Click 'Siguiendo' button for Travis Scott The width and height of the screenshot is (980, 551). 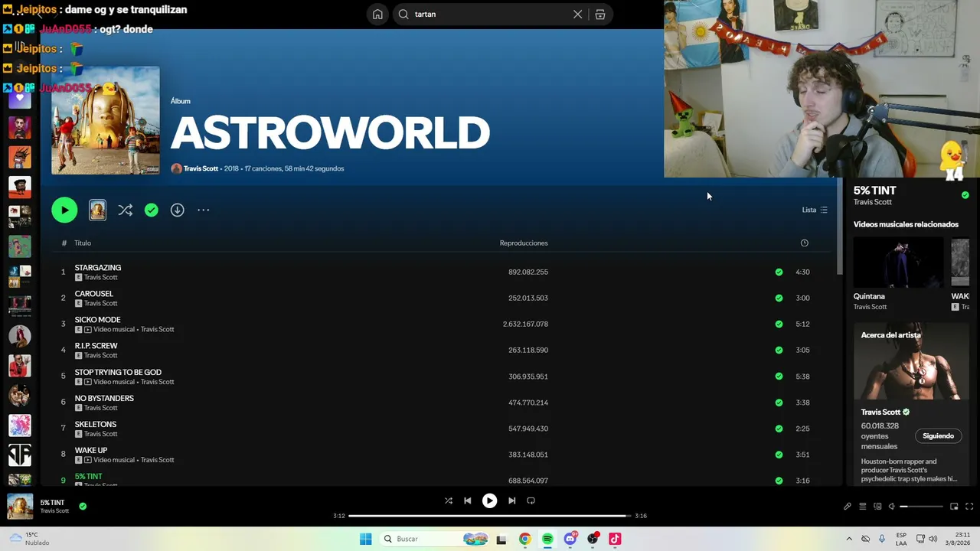pos(938,436)
